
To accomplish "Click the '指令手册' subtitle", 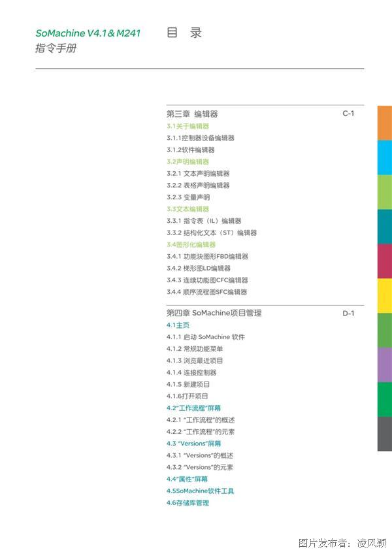I will (x=56, y=48).
